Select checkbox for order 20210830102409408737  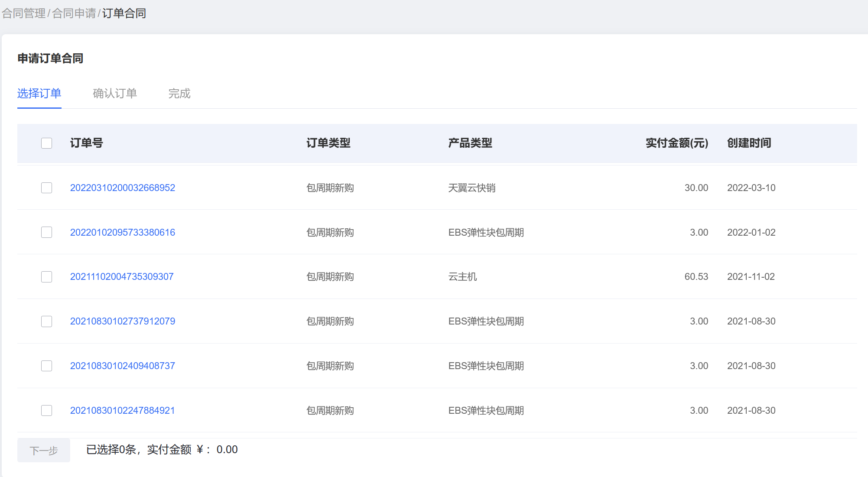[x=46, y=366]
